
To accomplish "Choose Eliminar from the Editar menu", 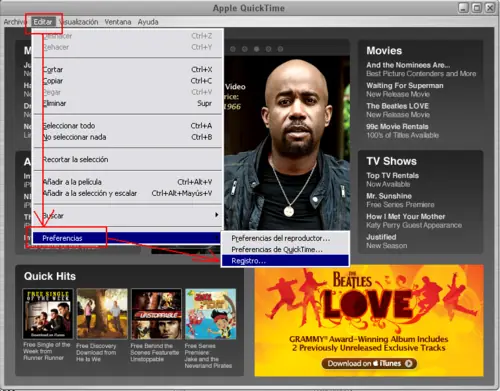I will 127,103.
